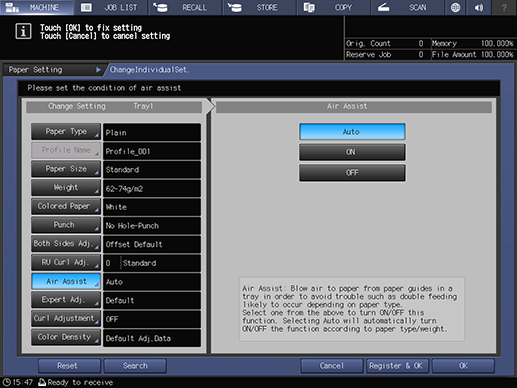The height and width of the screenshot is (388, 517).
Task: Open Expert Adj. setting
Action: click(66, 300)
